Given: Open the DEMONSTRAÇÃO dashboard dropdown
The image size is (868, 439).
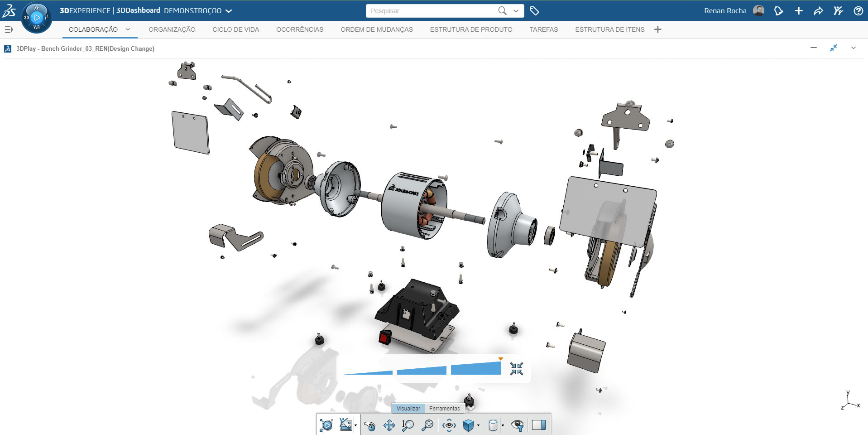Looking at the screenshot, I should [229, 11].
